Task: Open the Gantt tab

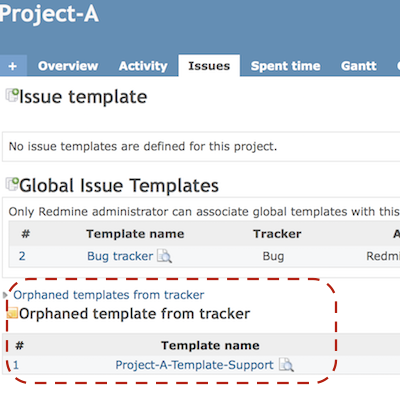Action: tap(359, 66)
